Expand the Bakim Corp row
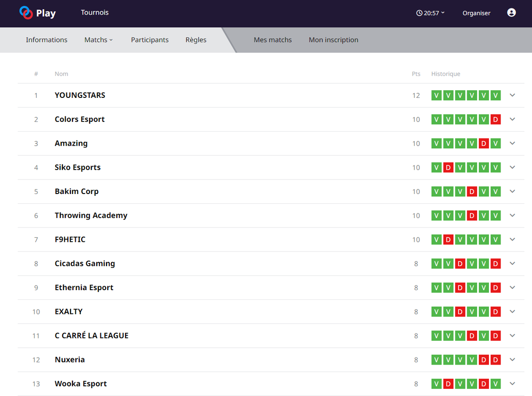The image size is (532, 396). [x=512, y=191]
